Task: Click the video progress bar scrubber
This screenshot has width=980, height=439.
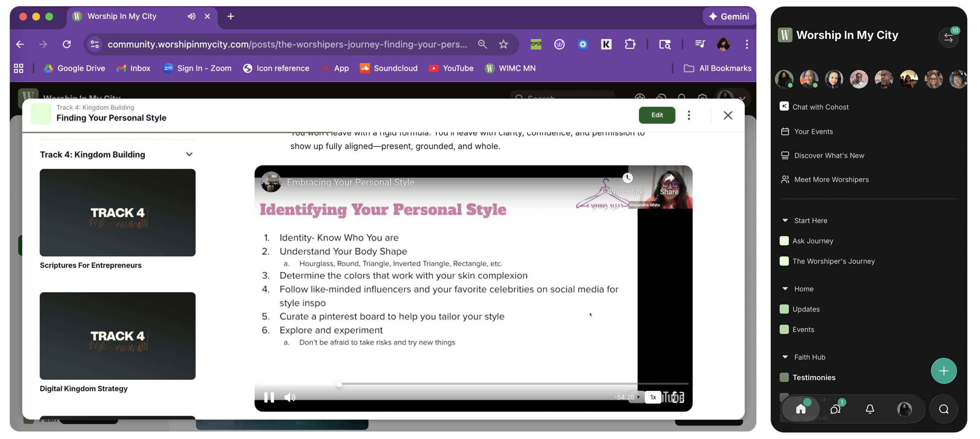Action: click(x=339, y=384)
